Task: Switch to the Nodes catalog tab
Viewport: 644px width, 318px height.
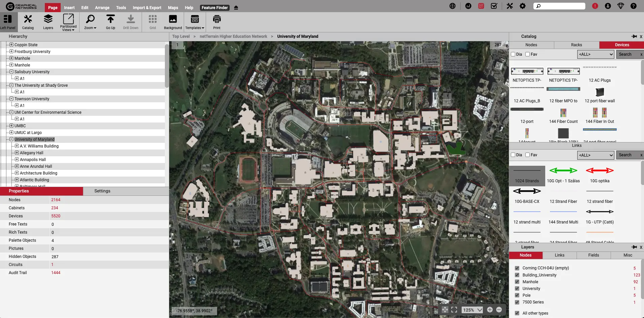Action: (x=531, y=45)
